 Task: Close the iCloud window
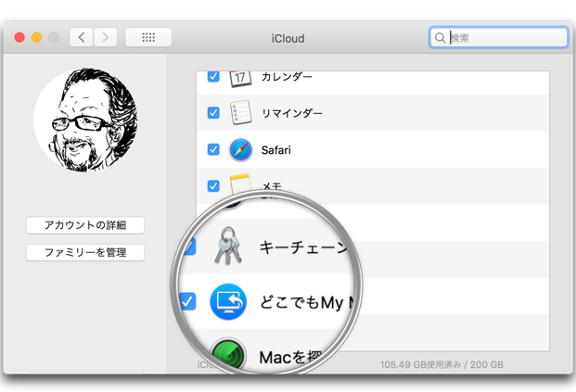19,37
